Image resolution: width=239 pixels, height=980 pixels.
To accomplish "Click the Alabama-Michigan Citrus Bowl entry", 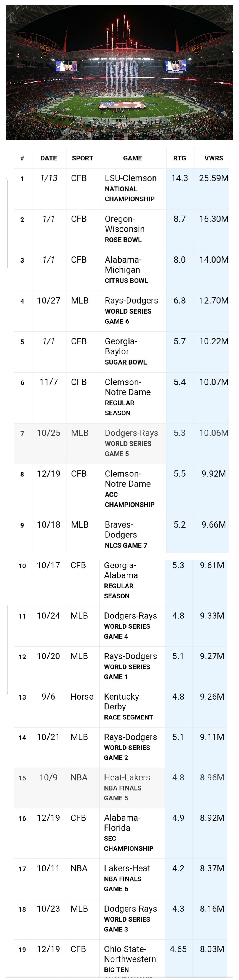I will [x=126, y=270].
